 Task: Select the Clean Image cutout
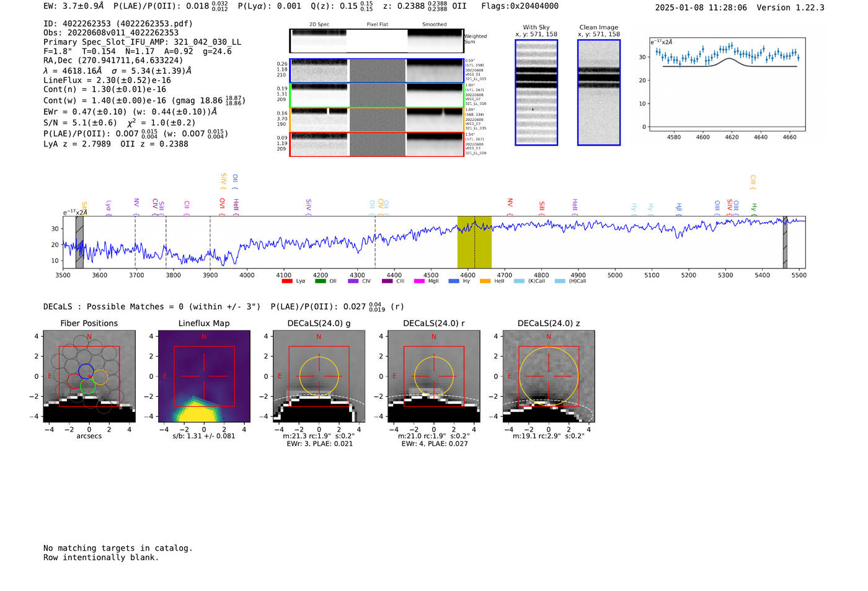pos(598,92)
